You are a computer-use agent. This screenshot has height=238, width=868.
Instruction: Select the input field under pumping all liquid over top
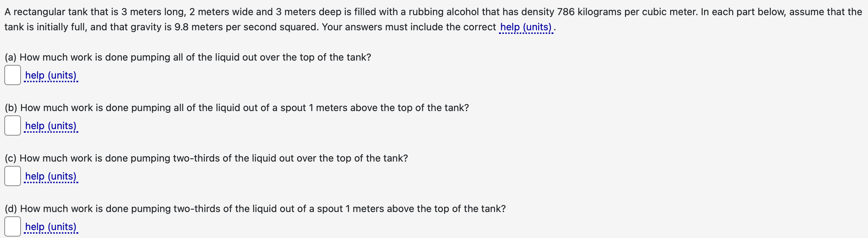tap(13, 75)
